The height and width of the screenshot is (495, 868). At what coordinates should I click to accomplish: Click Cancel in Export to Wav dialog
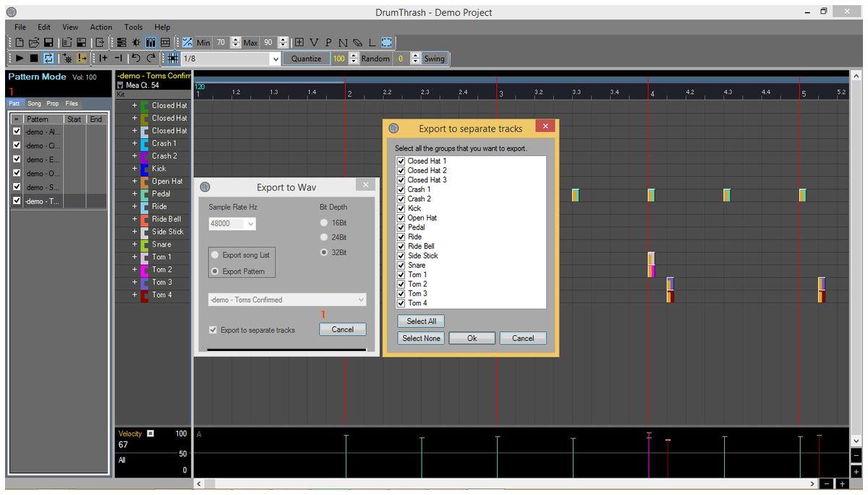click(342, 329)
